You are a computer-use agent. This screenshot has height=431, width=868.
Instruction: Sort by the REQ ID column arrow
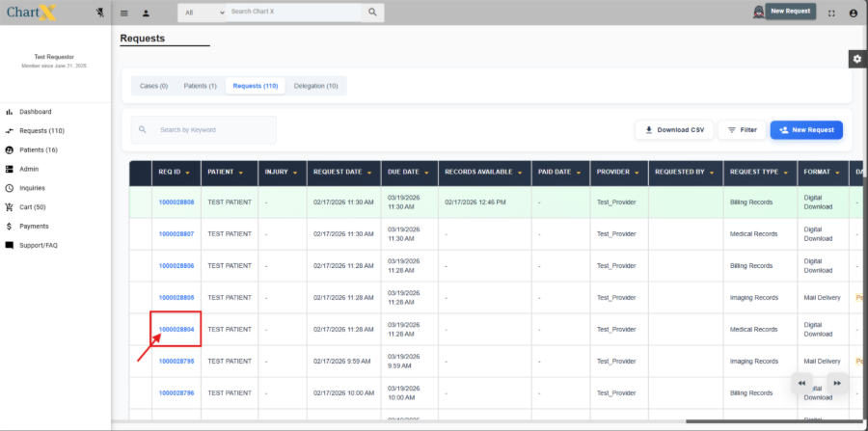coord(188,173)
